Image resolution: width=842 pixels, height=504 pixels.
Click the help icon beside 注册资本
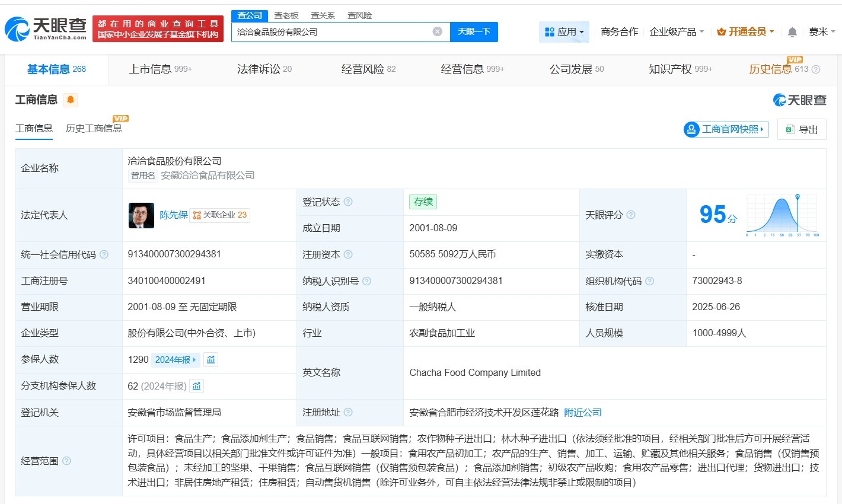click(x=348, y=254)
